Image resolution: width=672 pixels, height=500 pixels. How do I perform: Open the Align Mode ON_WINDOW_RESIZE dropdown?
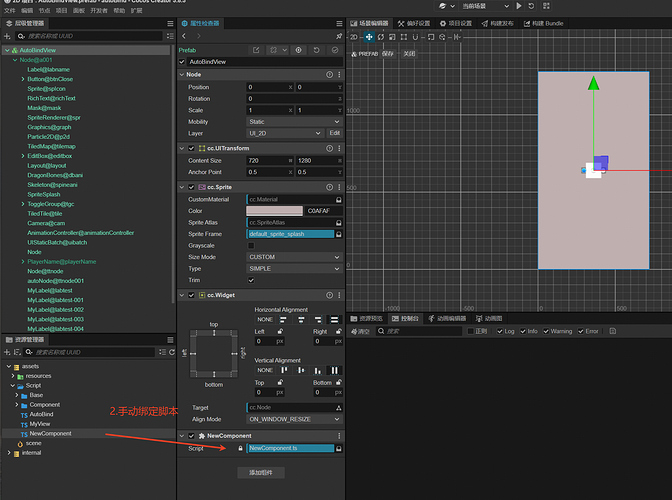pyautogui.click(x=295, y=419)
